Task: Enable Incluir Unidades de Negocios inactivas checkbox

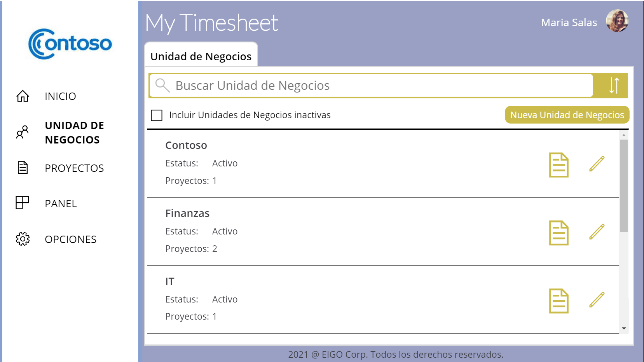Action: (157, 115)
